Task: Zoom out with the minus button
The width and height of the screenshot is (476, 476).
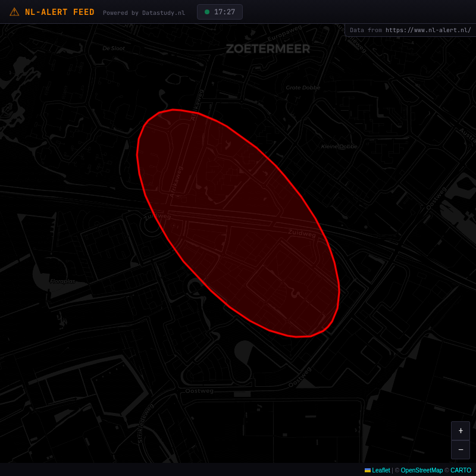Action: tap(461, 450)
